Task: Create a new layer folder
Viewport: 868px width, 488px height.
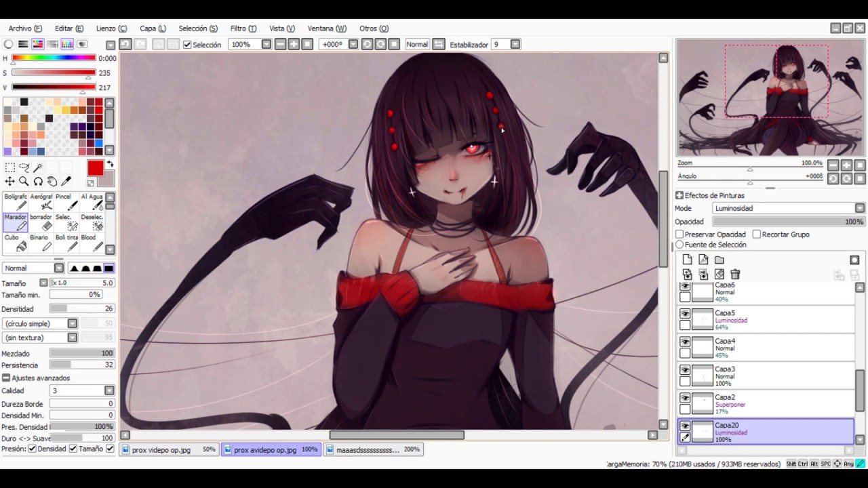Action: pos(719,260)
